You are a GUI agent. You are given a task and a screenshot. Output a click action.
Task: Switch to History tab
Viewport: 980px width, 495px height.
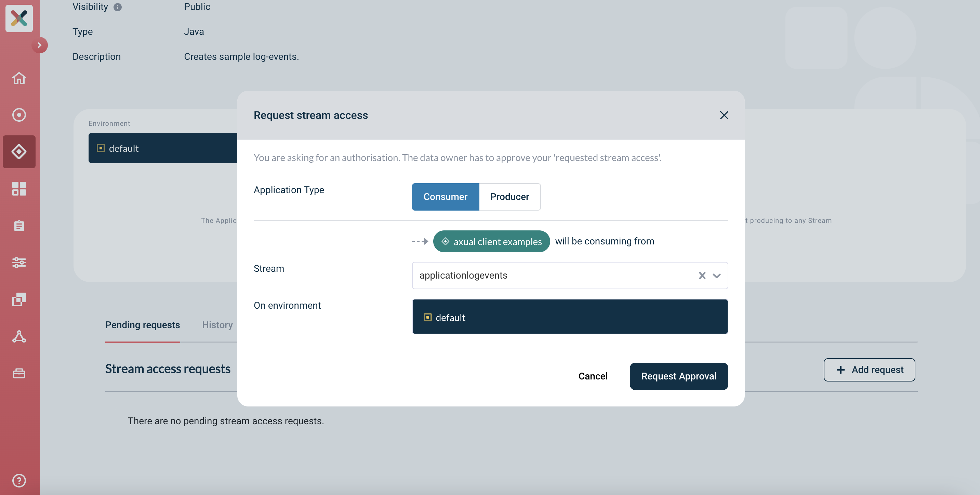tap(217, 325)
